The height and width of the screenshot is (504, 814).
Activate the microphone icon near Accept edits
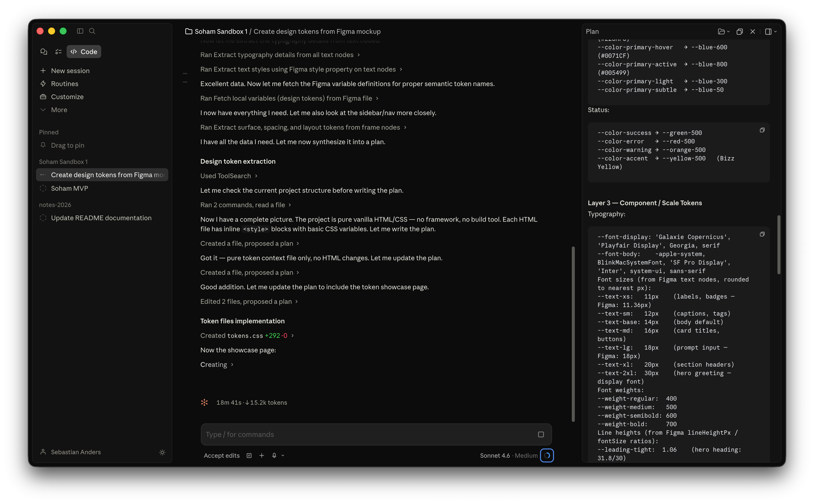pyautogui.click(x=274, y=455)
